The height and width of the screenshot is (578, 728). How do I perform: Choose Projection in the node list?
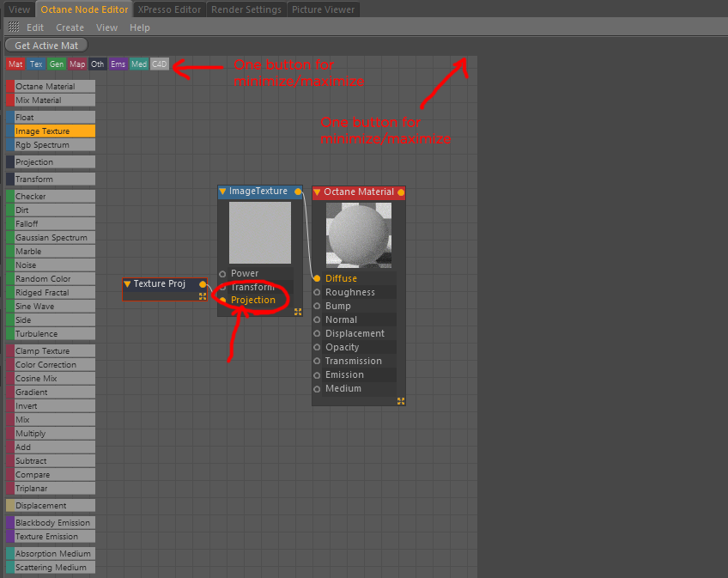(51, 162)
